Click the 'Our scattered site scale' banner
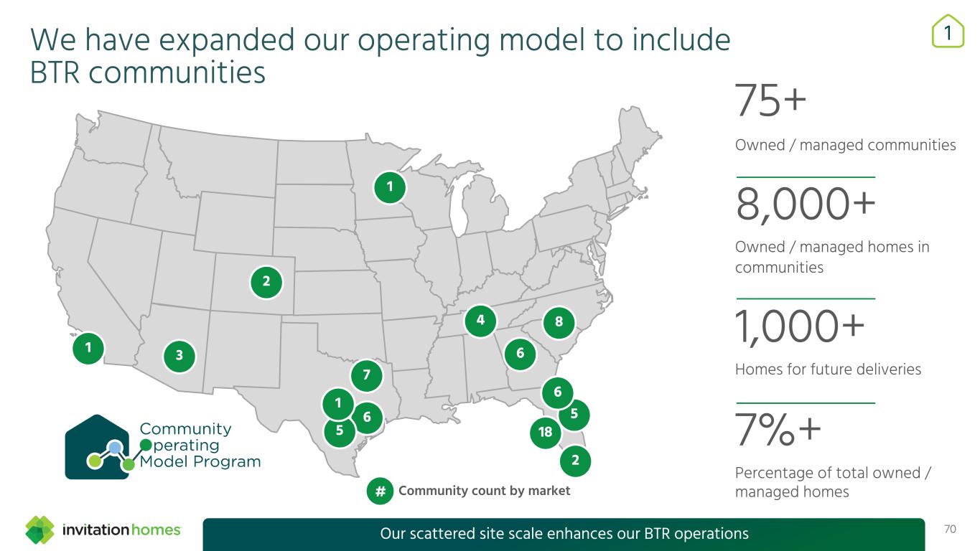This screenshot has height=551, width=980. tap(564, 534)
